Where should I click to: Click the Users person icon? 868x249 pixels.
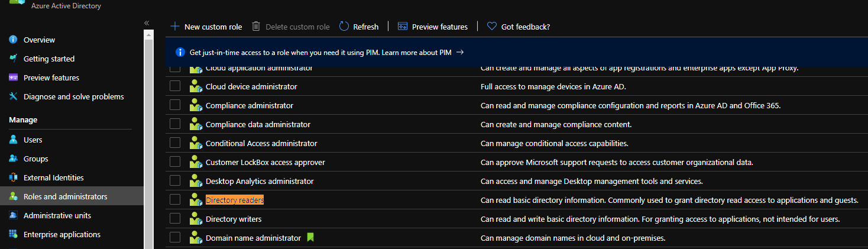coord(13,140)
